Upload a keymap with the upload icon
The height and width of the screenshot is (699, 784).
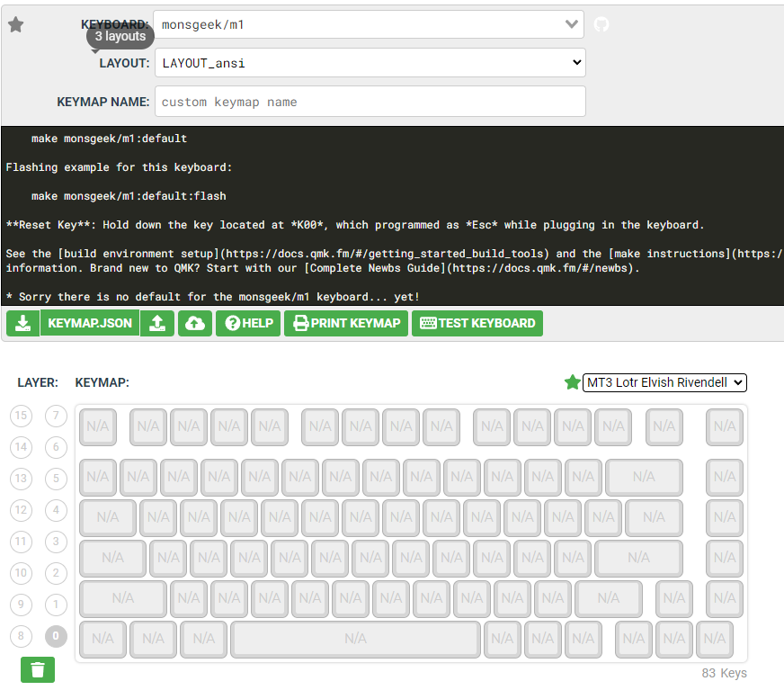coord(157,323)
